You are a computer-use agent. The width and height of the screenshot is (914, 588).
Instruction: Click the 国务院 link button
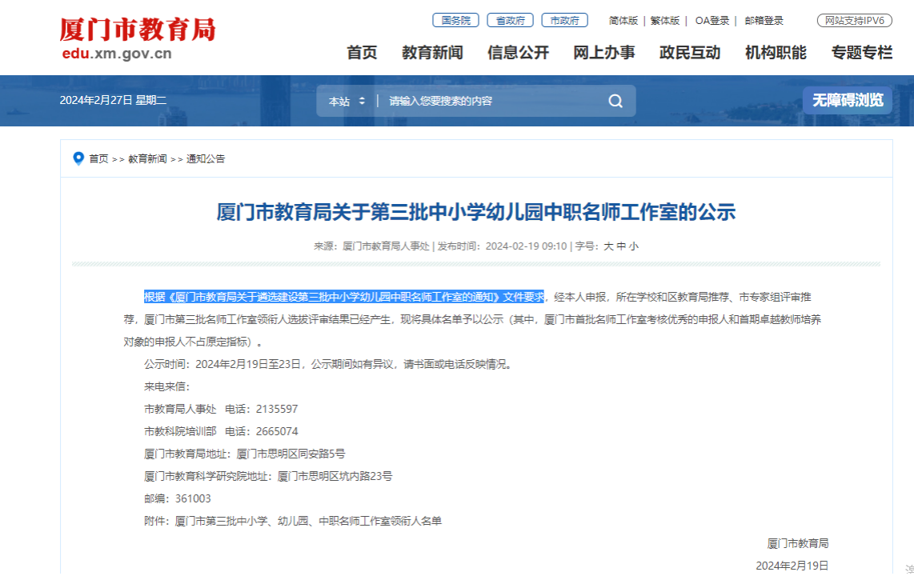click(x=456, y=20)
